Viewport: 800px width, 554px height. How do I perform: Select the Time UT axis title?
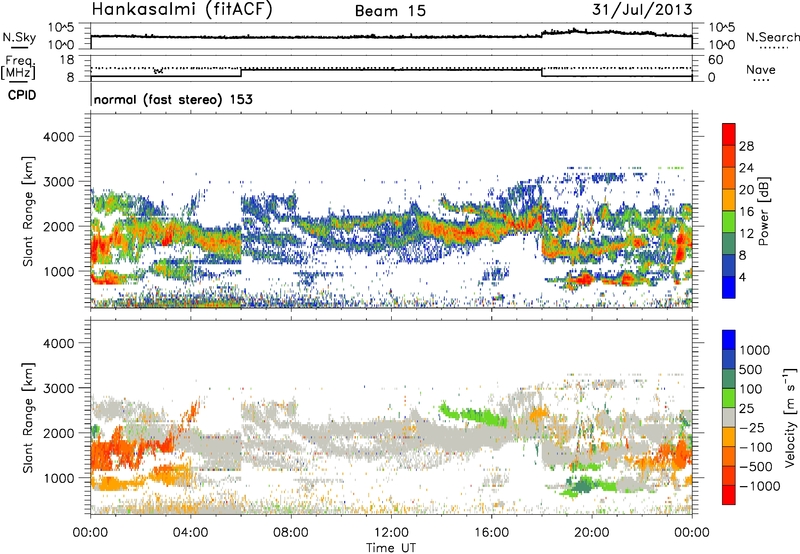coord(391,548)
